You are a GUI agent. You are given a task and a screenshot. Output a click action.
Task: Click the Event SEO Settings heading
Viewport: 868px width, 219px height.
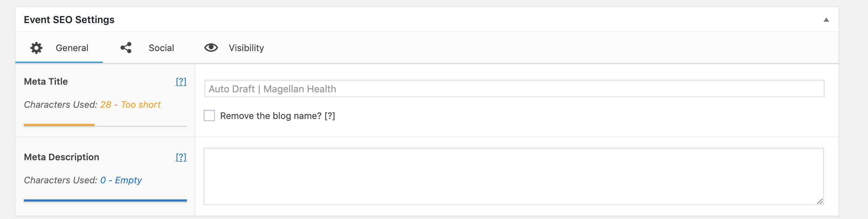pos(69,20)
